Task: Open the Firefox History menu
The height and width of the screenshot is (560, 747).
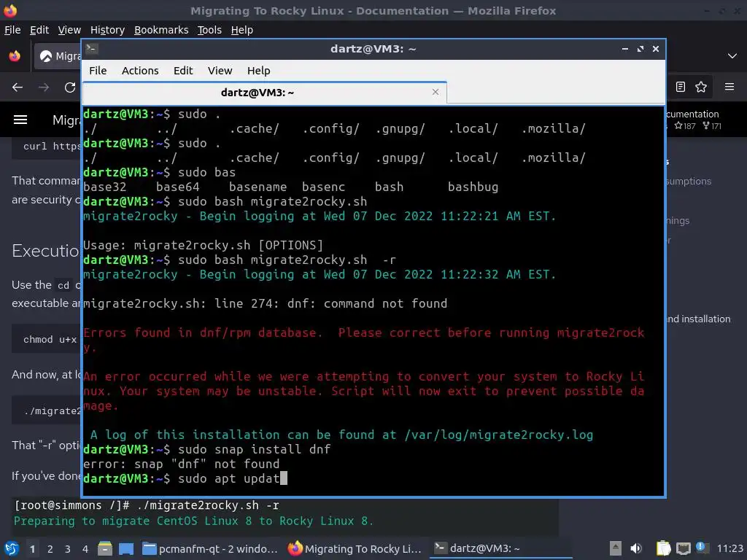Action: (107, 30)
